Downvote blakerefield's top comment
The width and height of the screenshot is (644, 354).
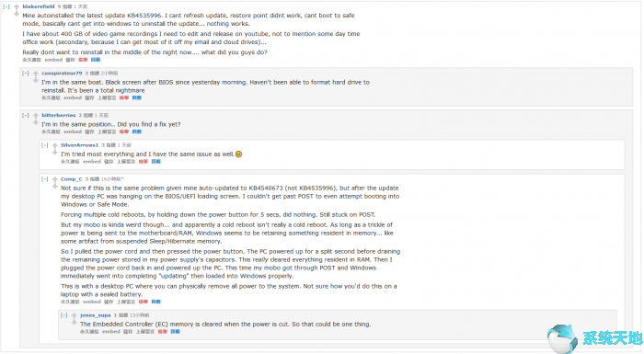tap(17, 15)
